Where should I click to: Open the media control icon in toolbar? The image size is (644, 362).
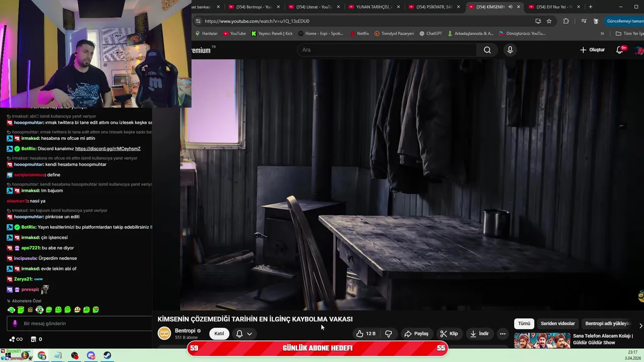coord(584,21)
